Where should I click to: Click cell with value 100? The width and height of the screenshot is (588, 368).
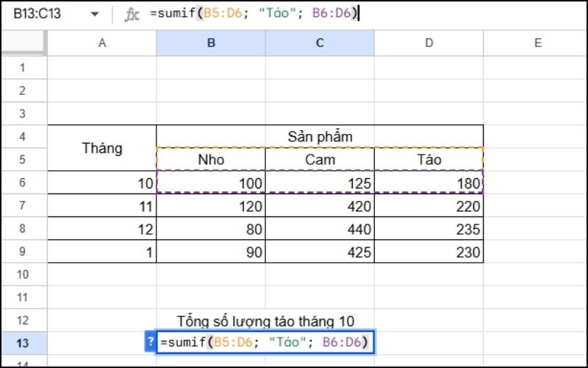tap(211, 183)
